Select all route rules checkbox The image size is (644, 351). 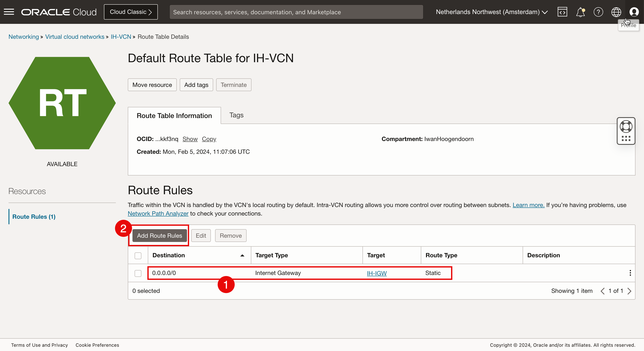click(x=138, y=256)
